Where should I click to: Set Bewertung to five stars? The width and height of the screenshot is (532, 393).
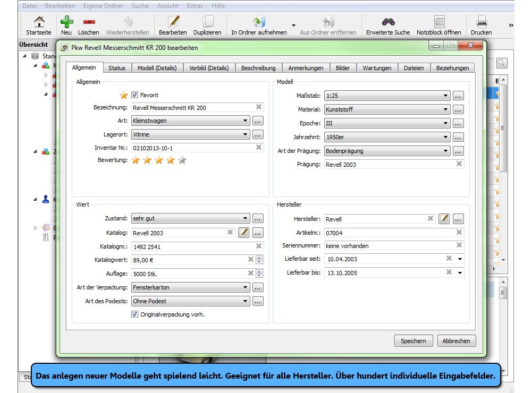[182, 160]
